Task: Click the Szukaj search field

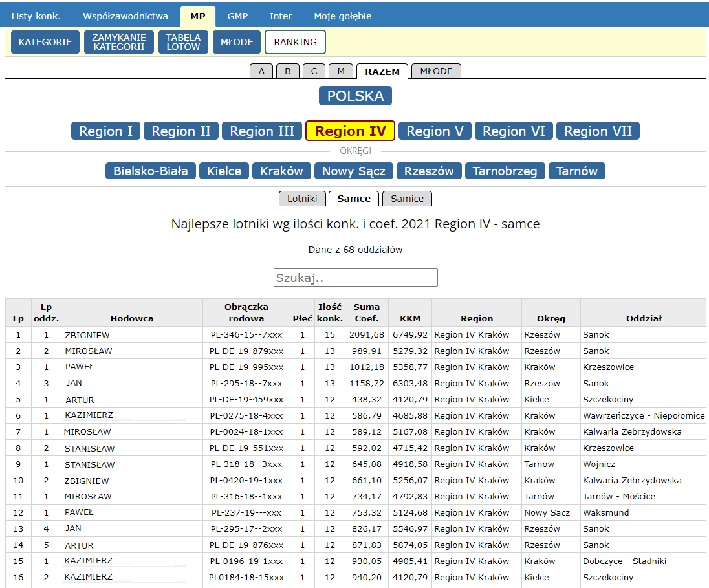Action: 355,278
